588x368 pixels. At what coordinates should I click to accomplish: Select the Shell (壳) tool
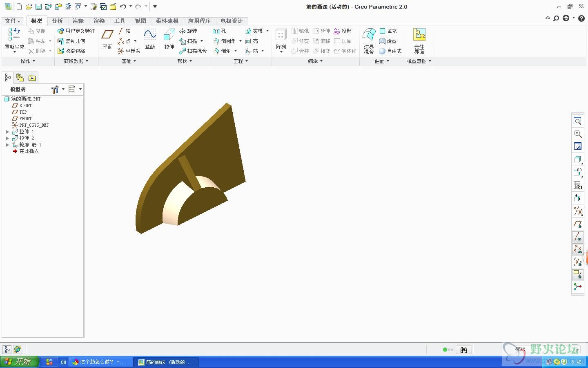pyautogui.click(x=252, y=41)
